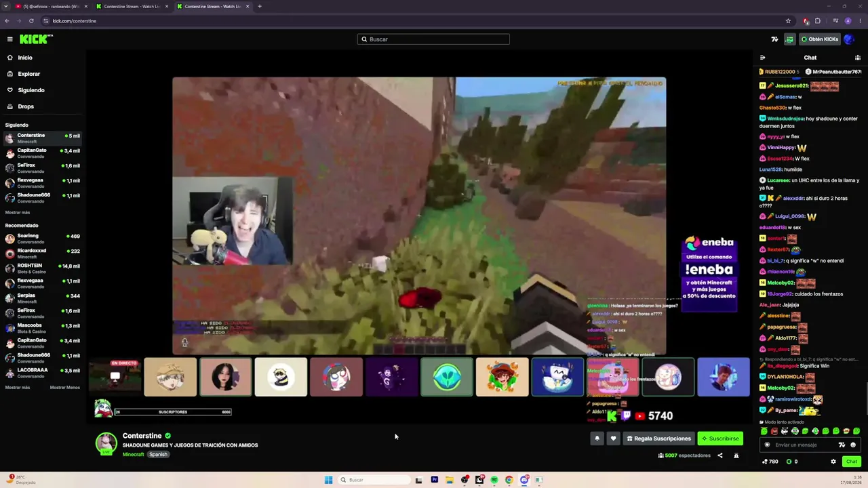The image size is (868, 488).
Task: Open Conterstine channel name link
Action: (142, 436)
